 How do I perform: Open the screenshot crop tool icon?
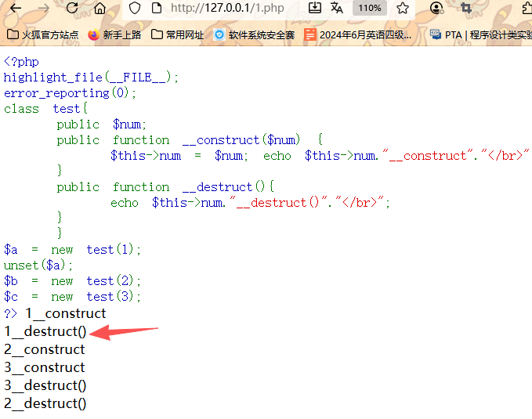coord(466,9)
